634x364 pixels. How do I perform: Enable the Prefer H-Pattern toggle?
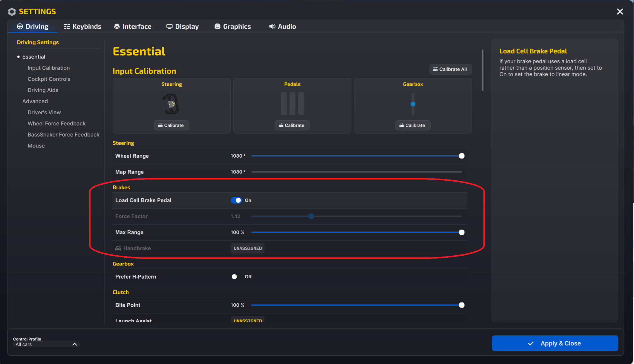pyautogui.click(x=236, y=277)
